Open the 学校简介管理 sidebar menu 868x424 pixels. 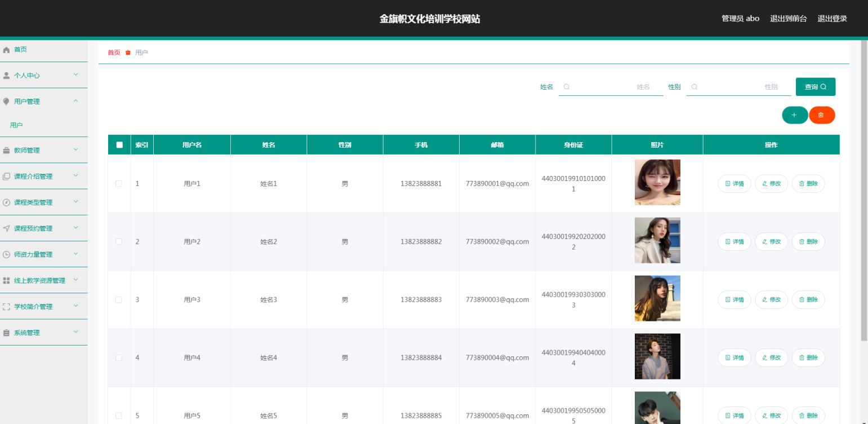44,307
